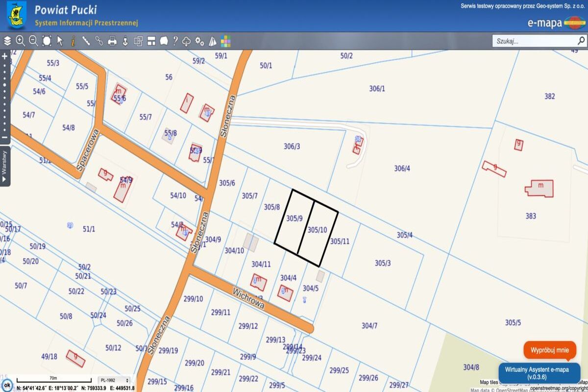Open the colorful grid palette icon
Screen dimensions: 588x392
tap(225, 41)
